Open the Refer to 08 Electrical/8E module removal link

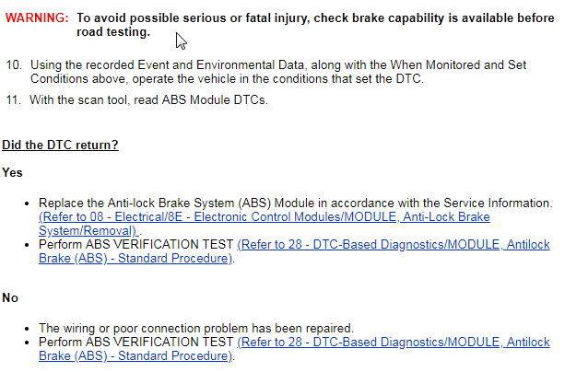[265, 217]
